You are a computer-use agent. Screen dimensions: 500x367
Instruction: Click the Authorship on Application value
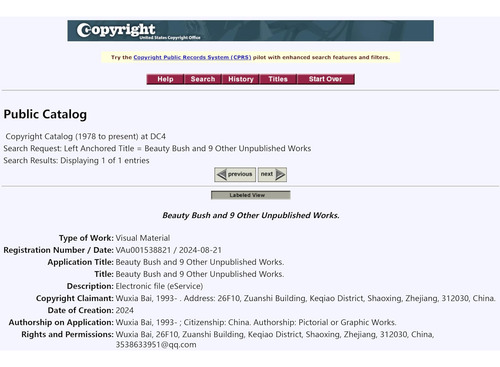click(256, 322)
